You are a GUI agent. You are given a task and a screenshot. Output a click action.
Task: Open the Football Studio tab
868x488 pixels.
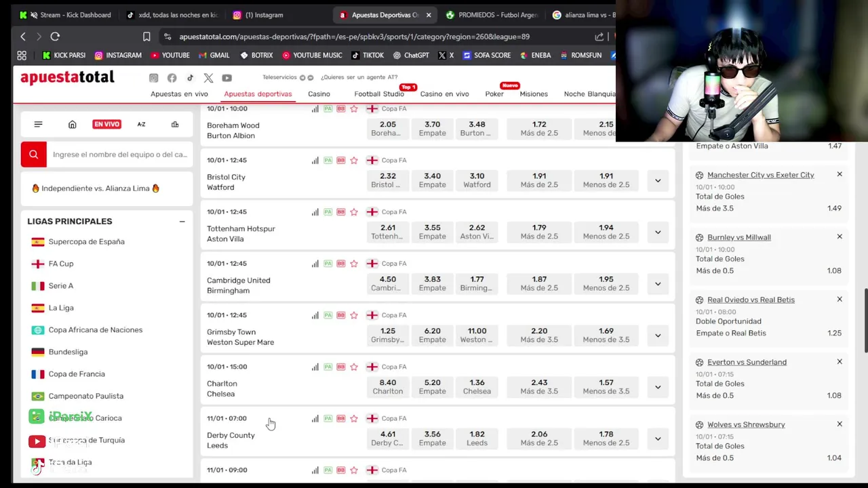(x=379, y=94)
